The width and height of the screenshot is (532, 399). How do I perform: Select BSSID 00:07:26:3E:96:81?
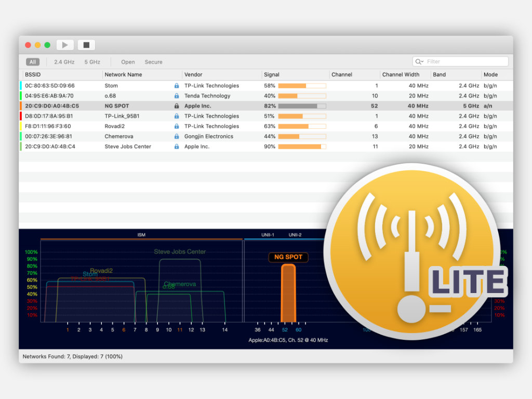(48, 137)
